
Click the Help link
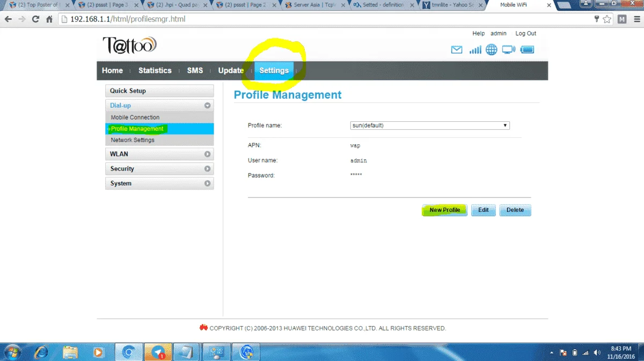[x=479, y=33]
